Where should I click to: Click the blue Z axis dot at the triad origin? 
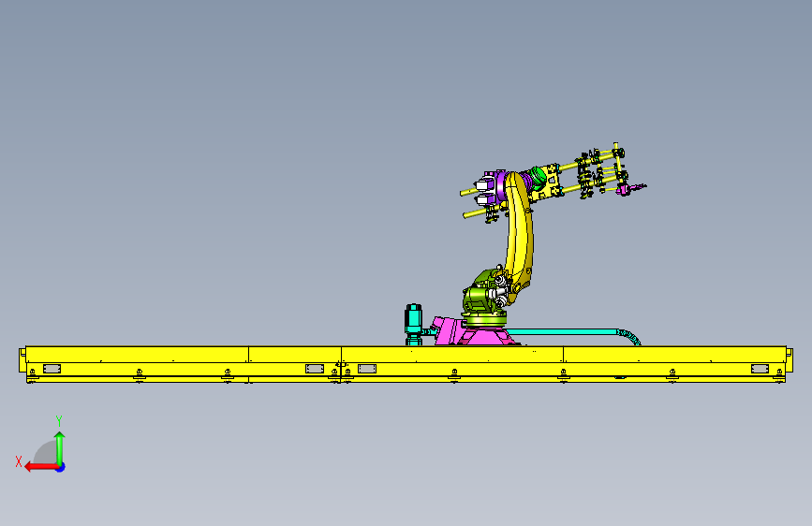[x=61, y=467]
